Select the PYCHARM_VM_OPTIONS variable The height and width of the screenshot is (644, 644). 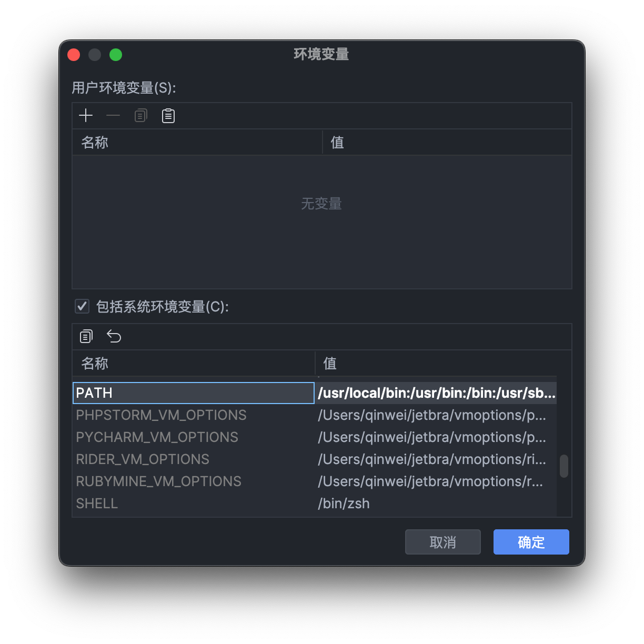pyautogui.click(x=158, y=437)
